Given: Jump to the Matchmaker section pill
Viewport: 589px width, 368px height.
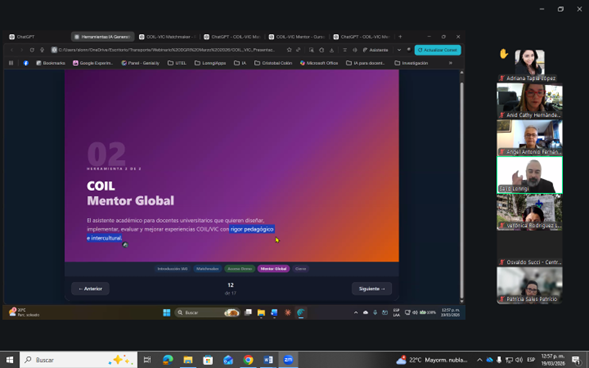Looking at the screenshot, I should coord(207,269).
